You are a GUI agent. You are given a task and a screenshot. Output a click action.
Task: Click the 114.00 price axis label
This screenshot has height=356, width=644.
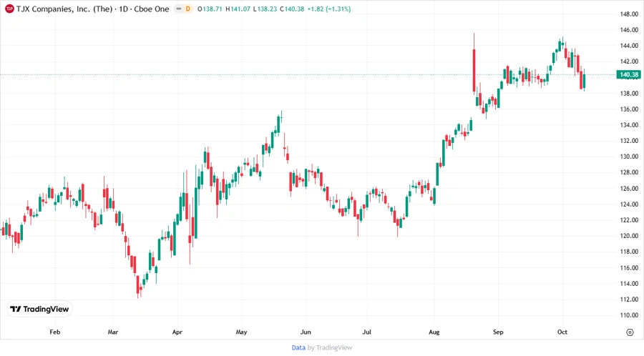pyautogui.click(x=629, y=283)
